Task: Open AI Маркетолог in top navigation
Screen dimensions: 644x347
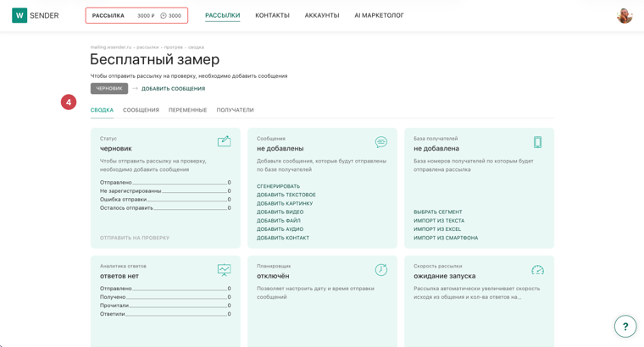Action: (x=379, y=15)
